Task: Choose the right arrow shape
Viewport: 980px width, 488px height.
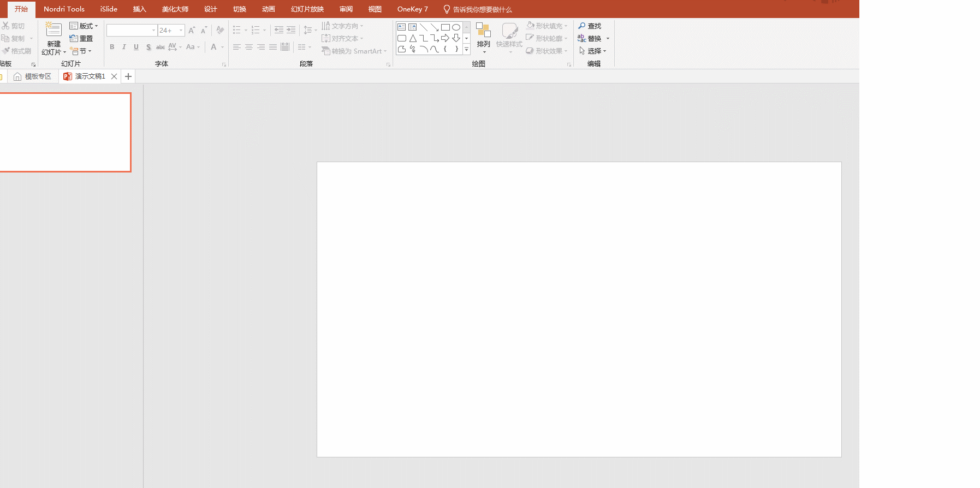Action: point(445,38)
